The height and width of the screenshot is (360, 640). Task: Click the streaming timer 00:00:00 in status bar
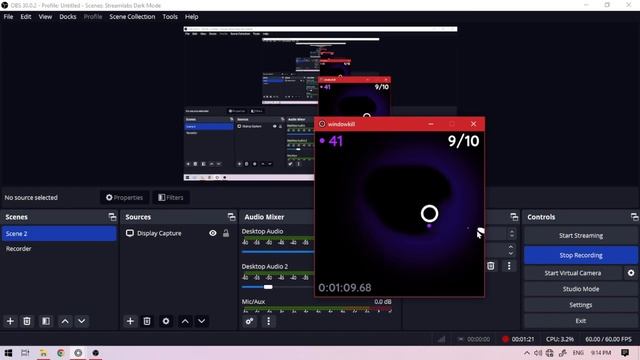[x=478, y=339]
